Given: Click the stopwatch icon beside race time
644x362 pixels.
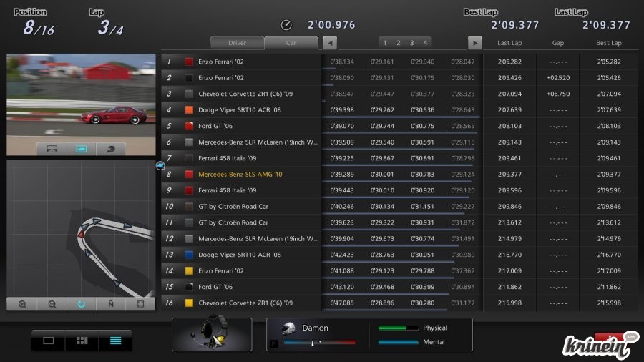Looking at the screenshot, I should tap(286, 25).
